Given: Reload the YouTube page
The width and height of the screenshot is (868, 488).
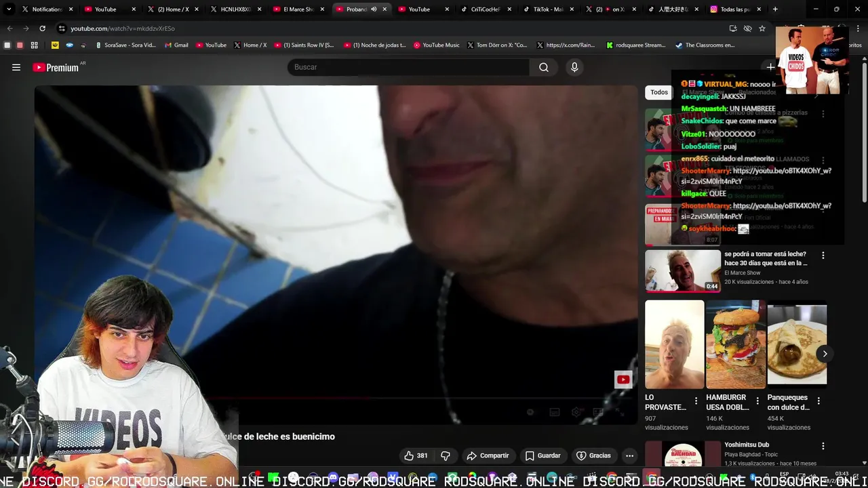Looking at the screenshot, I should 42,28.
